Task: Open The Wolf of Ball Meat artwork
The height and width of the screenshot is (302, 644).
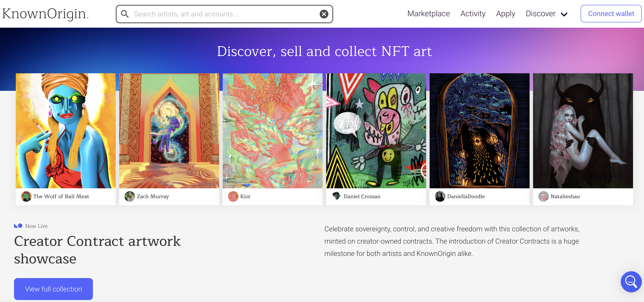Action: (x=66, y=130)
